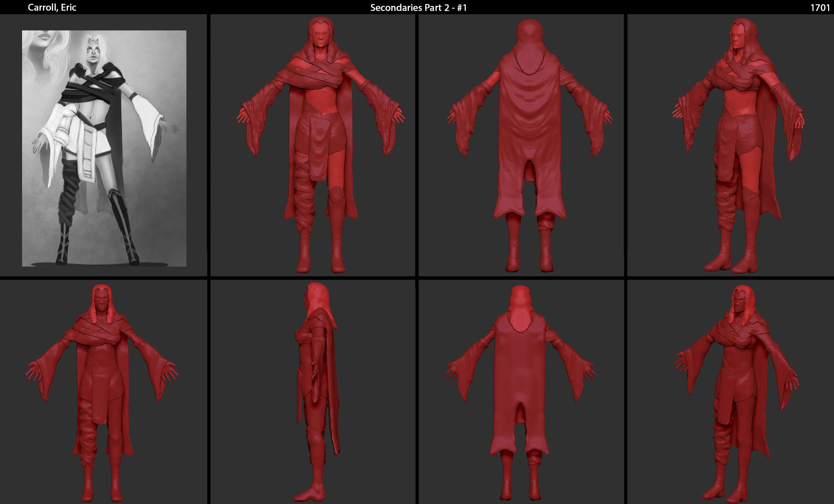
Task: Click the '1701' number in header
Action: [820, 8]
